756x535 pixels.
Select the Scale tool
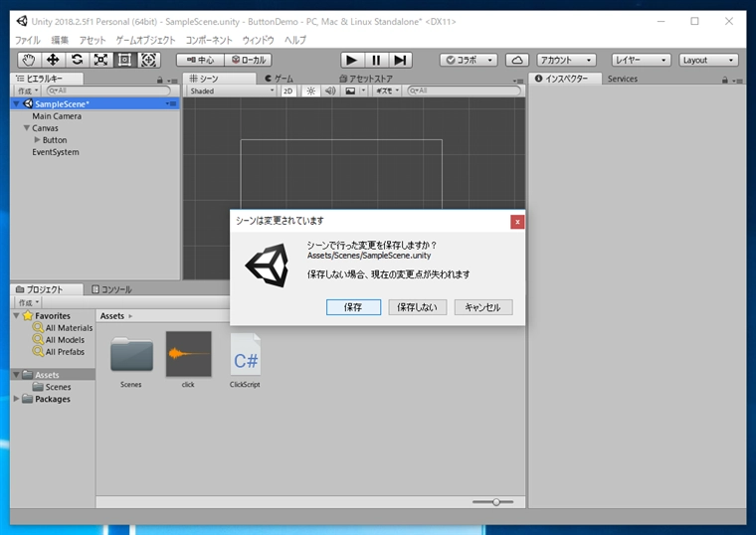[100, 60]
